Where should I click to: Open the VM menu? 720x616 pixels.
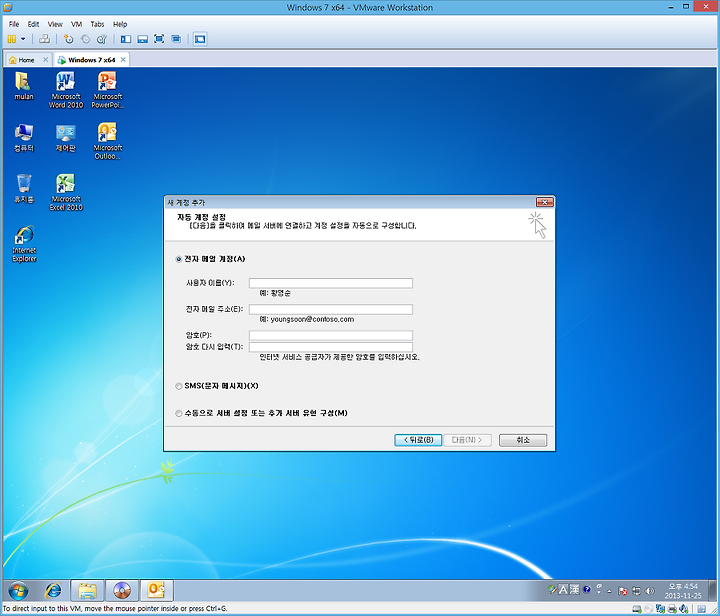tap(76, 24)
